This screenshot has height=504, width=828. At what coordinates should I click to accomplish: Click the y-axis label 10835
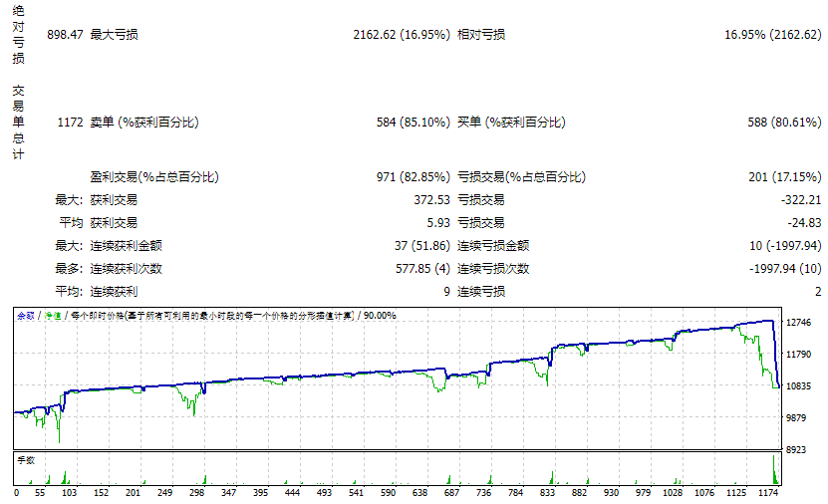798,385
